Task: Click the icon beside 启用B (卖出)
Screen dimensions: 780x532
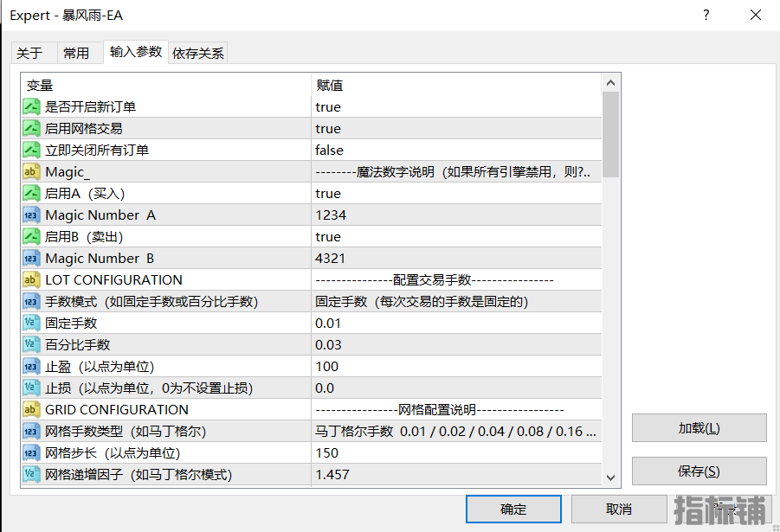Action: coord(31,237)
